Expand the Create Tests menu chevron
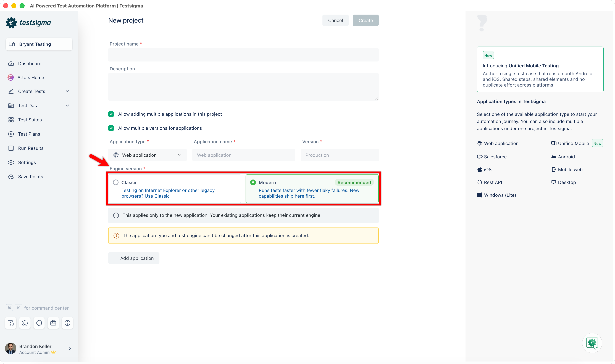The width and height of the screenshot is (615, 364). [67, 91]
